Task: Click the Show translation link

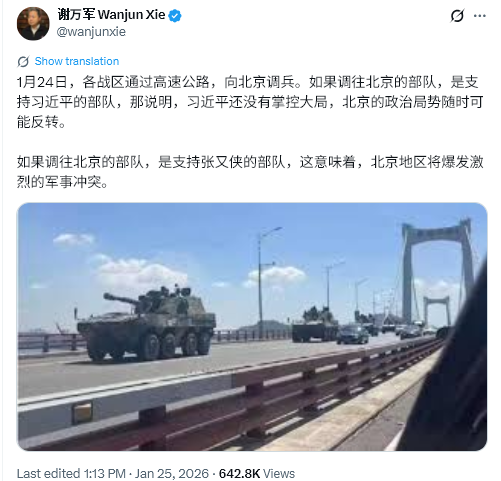Action: point(77,61)
